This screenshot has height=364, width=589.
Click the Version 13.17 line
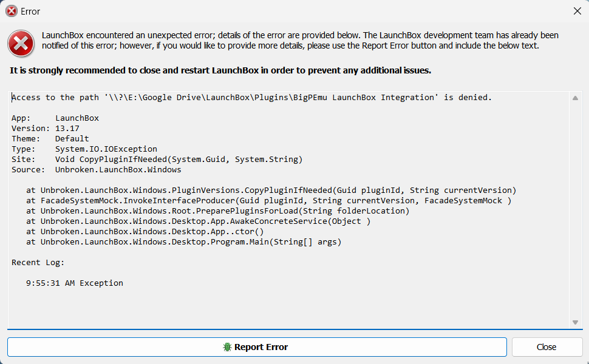click(46, 129)
